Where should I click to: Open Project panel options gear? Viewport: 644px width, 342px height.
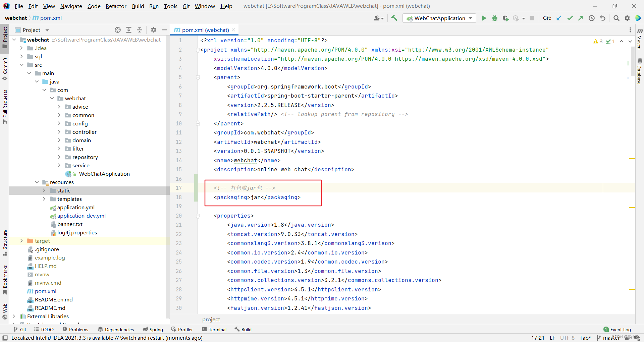(x=154, y=30)
